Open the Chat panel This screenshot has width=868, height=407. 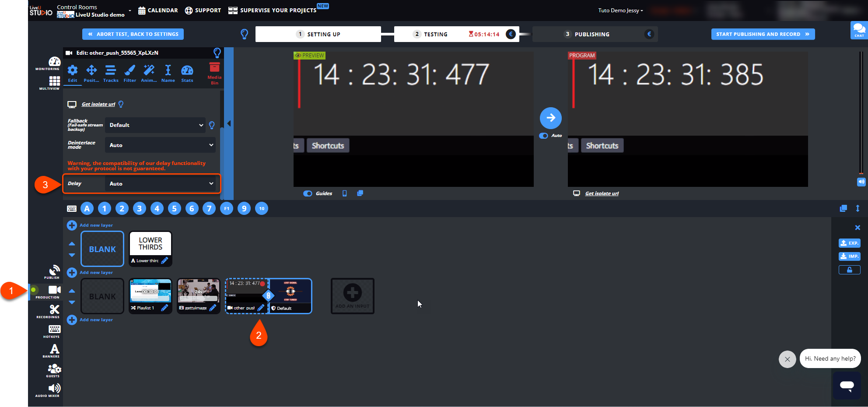coord(859,30)
